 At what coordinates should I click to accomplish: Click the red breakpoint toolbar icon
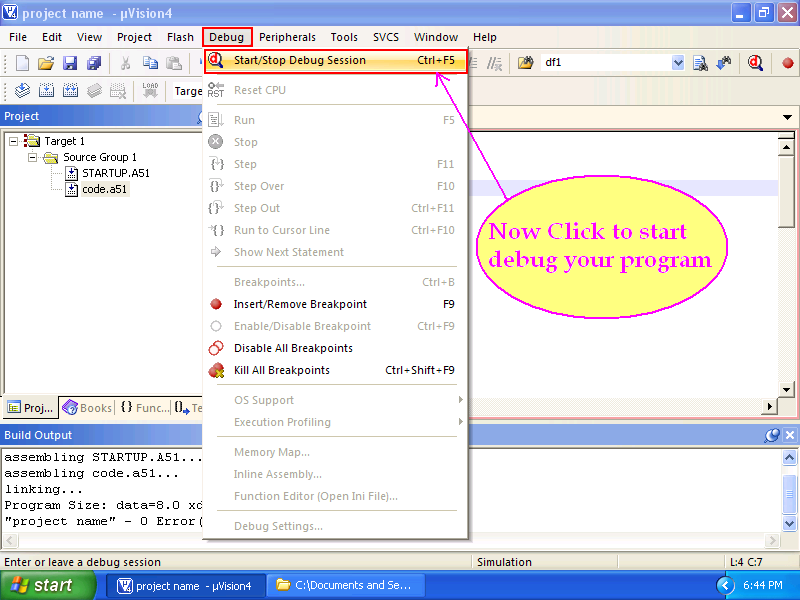click(787, 62)
